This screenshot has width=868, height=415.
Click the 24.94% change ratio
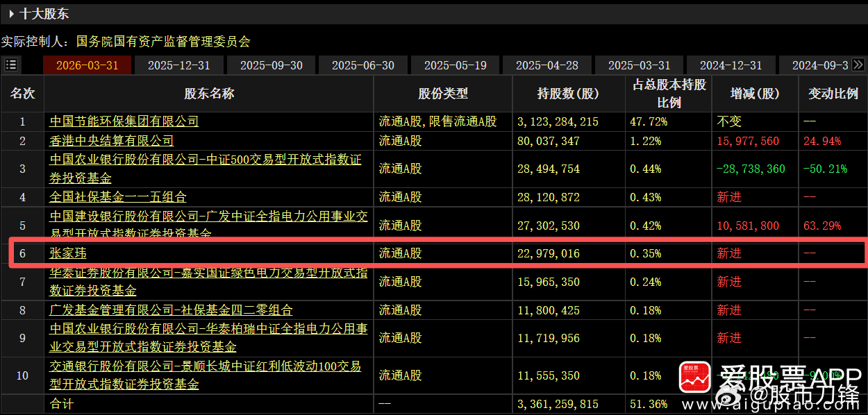(822, 141)
